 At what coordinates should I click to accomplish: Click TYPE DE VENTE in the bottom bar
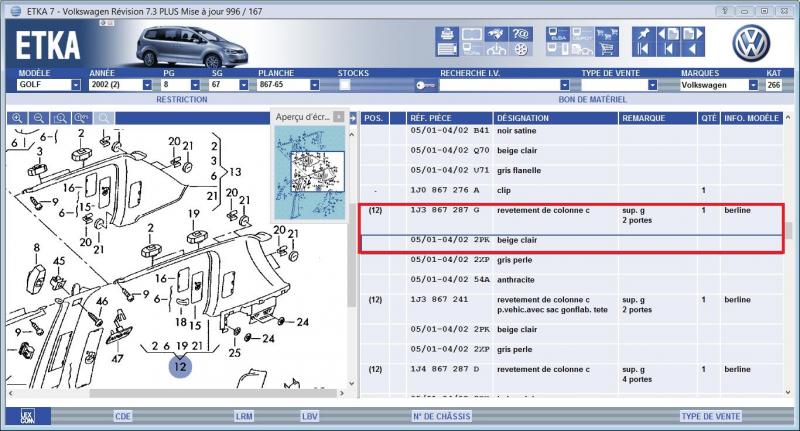click(711, 416)
